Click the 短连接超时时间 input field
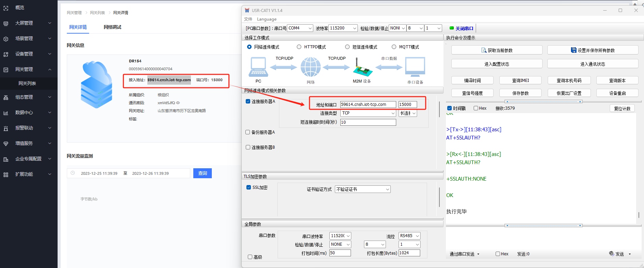Viewport: 644px width, 268px height. [368, 122]
